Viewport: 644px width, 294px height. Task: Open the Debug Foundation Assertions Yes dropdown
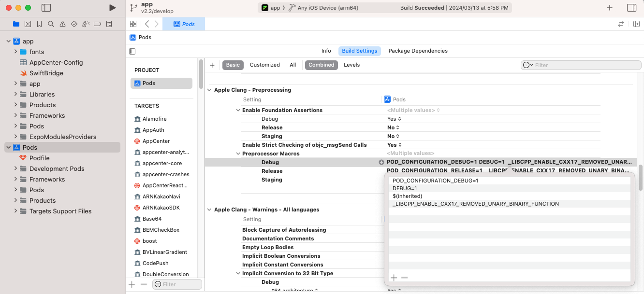tap(394, 119)
